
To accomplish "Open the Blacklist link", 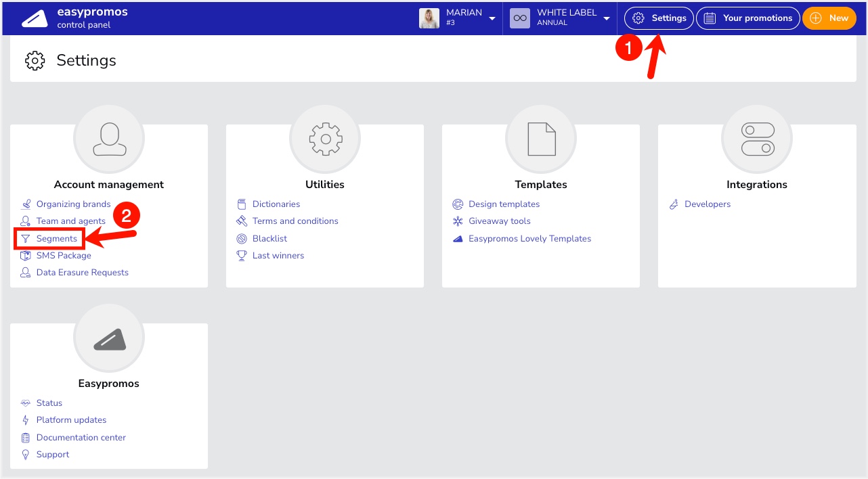I will coord(270,238).
